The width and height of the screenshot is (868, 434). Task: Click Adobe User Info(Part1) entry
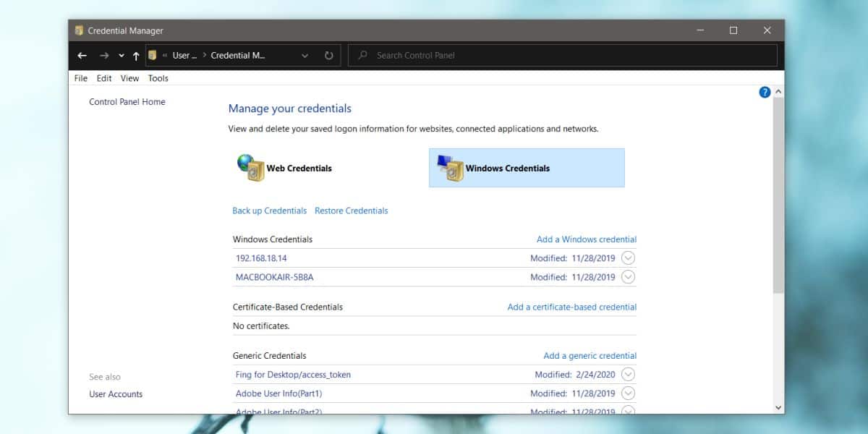pyautogui.click(x=278, y=393)
